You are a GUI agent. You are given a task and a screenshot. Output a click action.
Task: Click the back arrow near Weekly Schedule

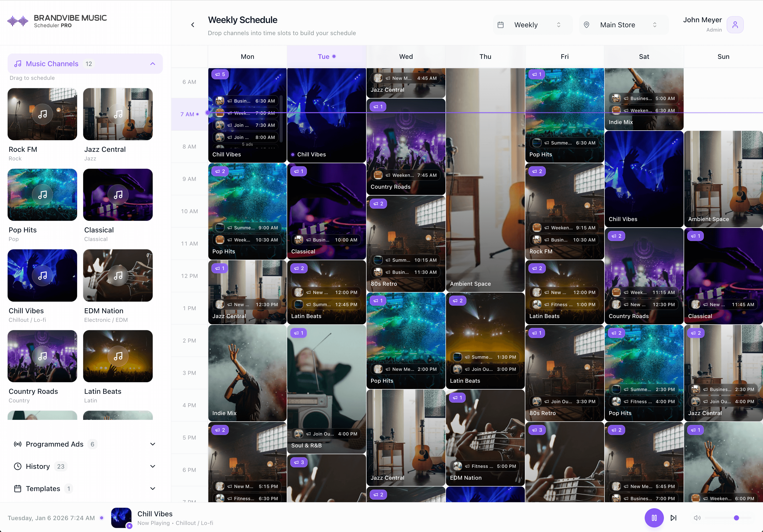(x=193, y=25)
